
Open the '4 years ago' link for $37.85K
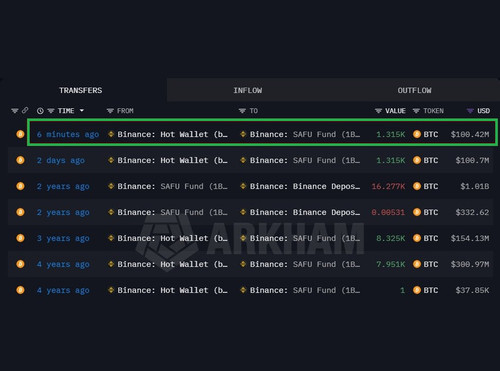tap(63, 290)
